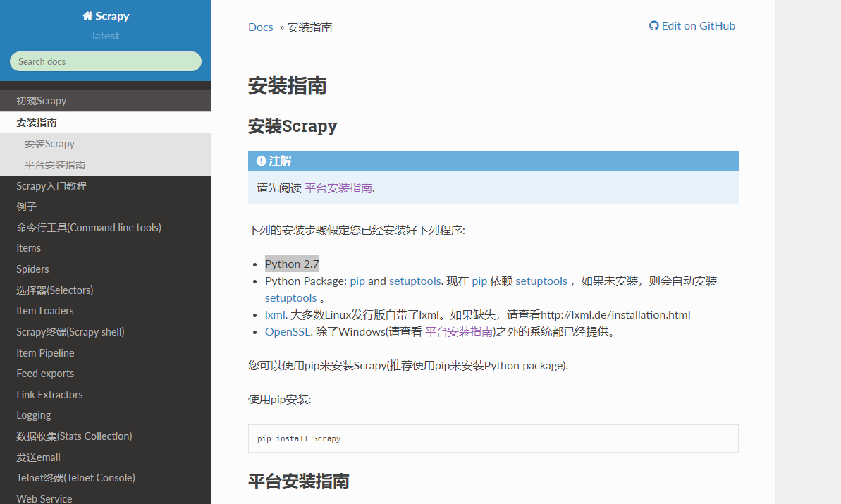This screenshot has height=504, width=841.
Task: Open Link Extractors in the sidebar
Action: (x=106, y=395)
